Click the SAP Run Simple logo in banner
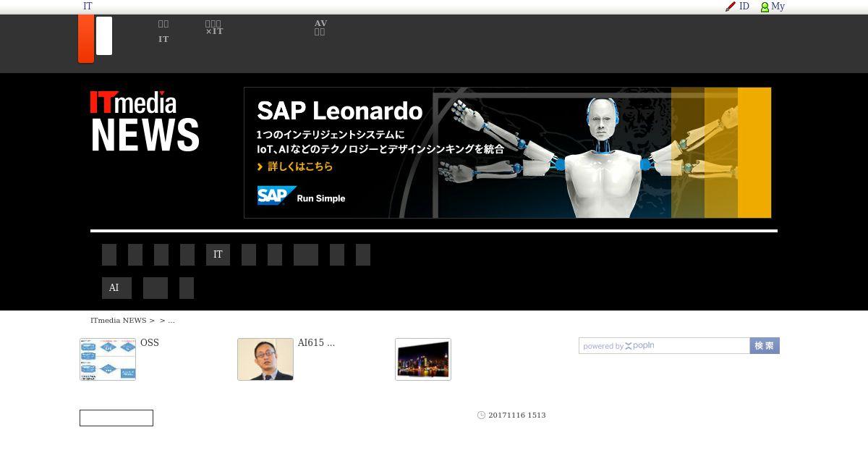 (302, 196)
